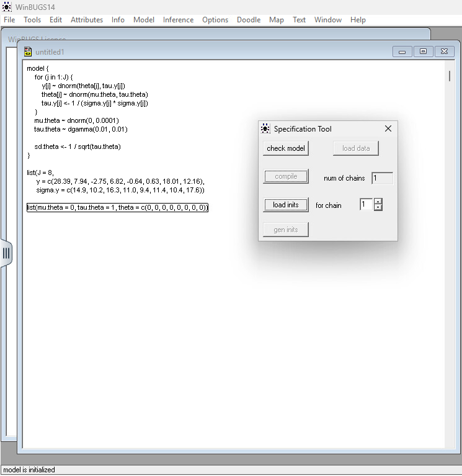Open the Inference menu

click(x=178, y=20)
